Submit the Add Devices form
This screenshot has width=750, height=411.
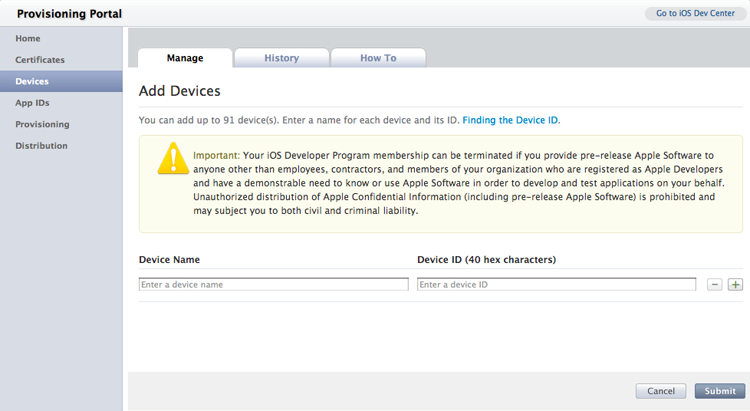pos(720,391)
